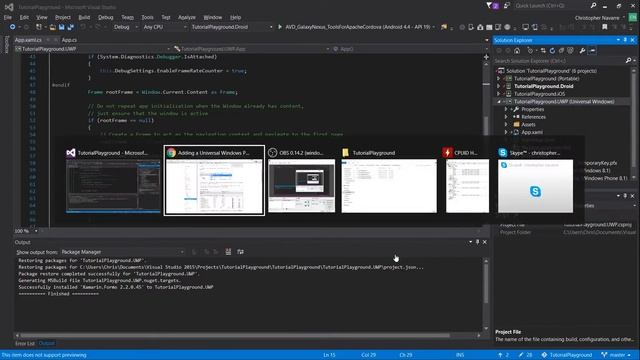The height and width of the screenshot is (360, 640).
Task: Close the Output window panel
Action: (x=484, y=242)
